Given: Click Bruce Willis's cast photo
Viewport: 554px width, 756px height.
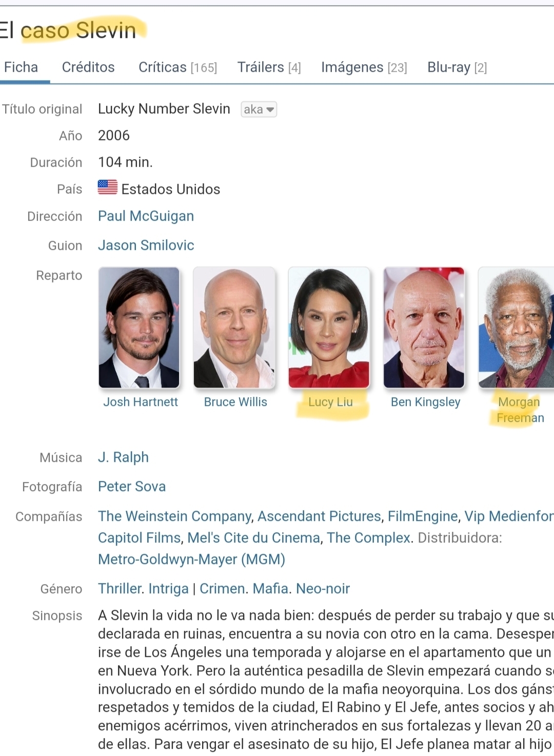Looking at the screenshot, I should pos(234,327).
